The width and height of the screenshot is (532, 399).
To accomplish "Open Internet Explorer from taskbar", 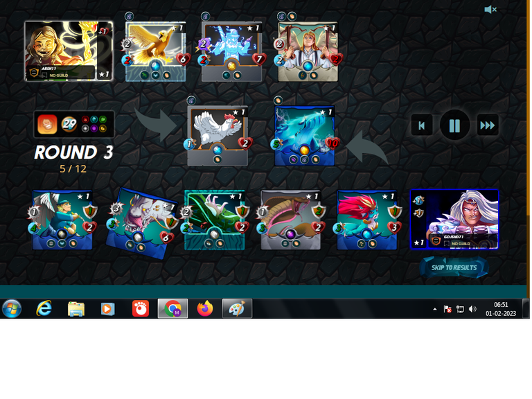I will 44,308.
